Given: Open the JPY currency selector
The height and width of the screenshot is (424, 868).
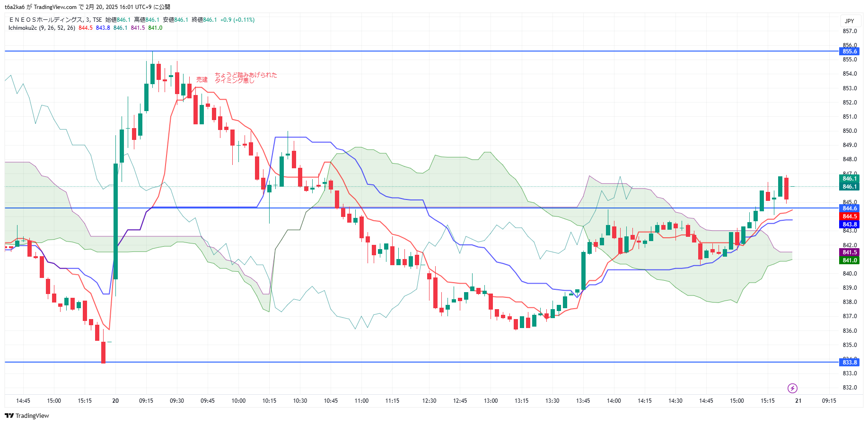Looking at the screenshot, I should pyautogui.click(x=850, y=21).
